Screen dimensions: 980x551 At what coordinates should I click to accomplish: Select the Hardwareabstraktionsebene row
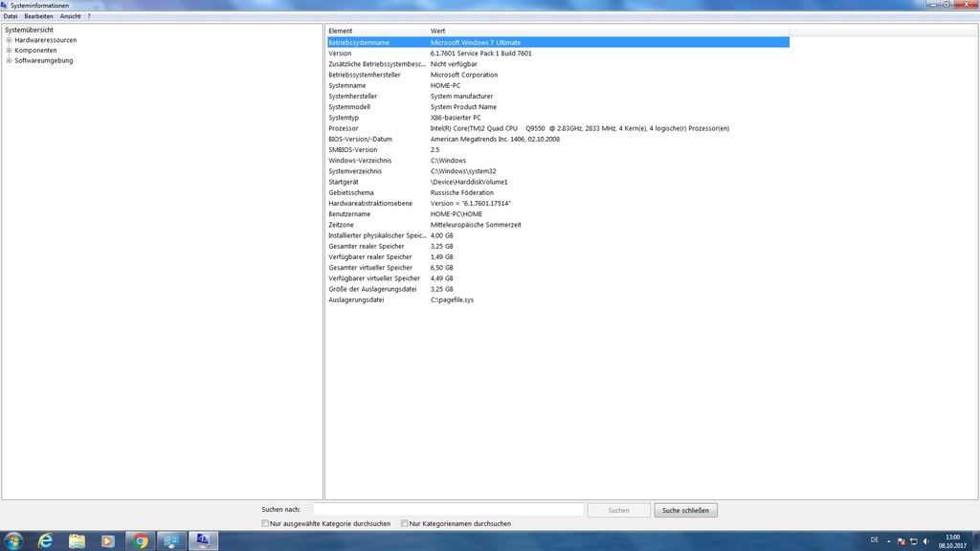tap(558, 203)
